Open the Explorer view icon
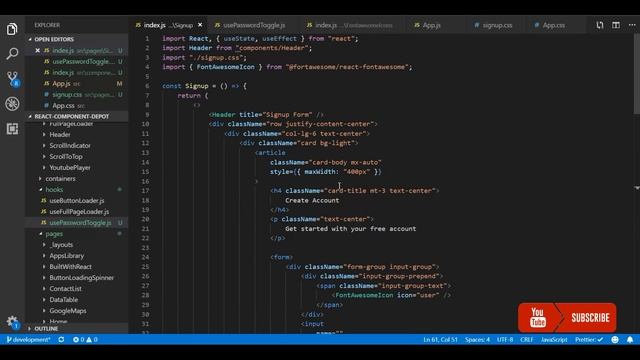Image resolution: width=640 pixels, height=360 pixels. pos(12,29)
